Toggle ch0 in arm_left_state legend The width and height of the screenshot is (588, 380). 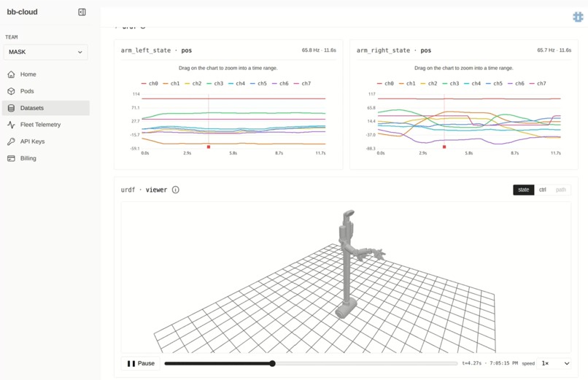click(150, 84)
